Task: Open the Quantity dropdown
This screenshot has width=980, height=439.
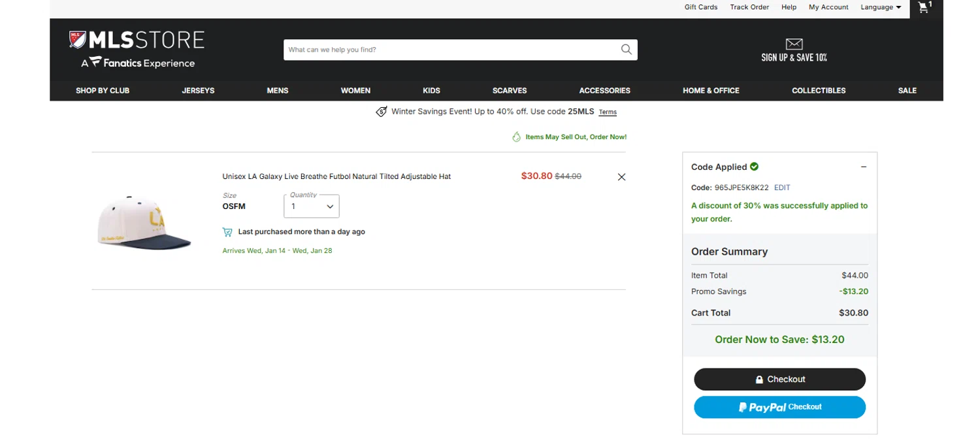Action: click(312, 206)
